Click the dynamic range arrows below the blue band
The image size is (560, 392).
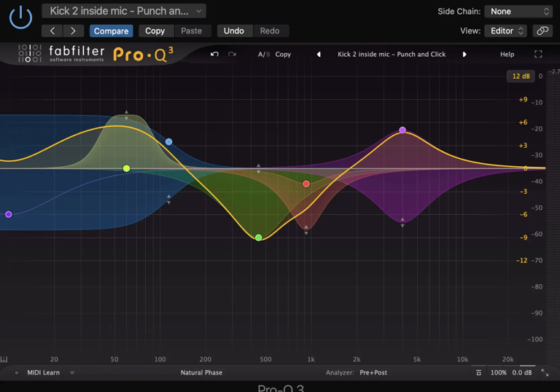(169, 199)
